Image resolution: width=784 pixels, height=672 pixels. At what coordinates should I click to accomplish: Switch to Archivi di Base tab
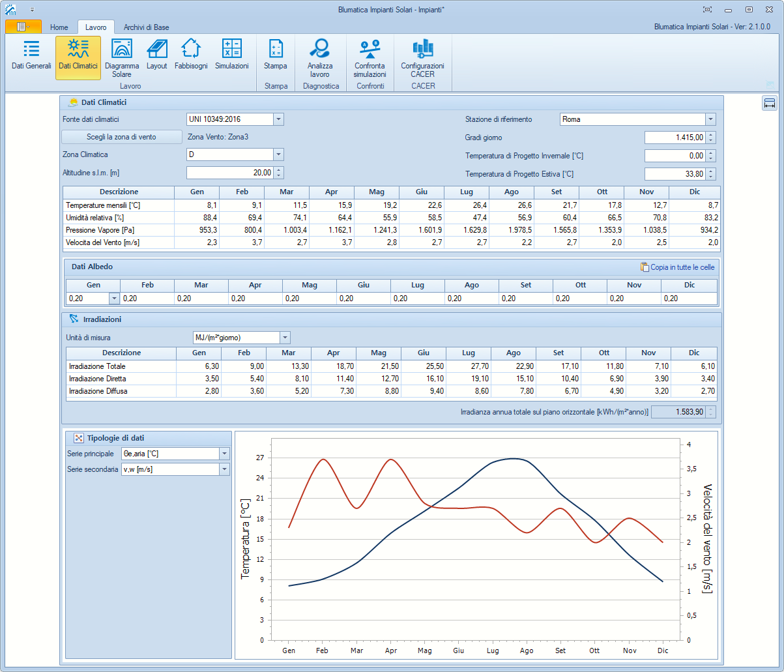click(x=146, y=27)
